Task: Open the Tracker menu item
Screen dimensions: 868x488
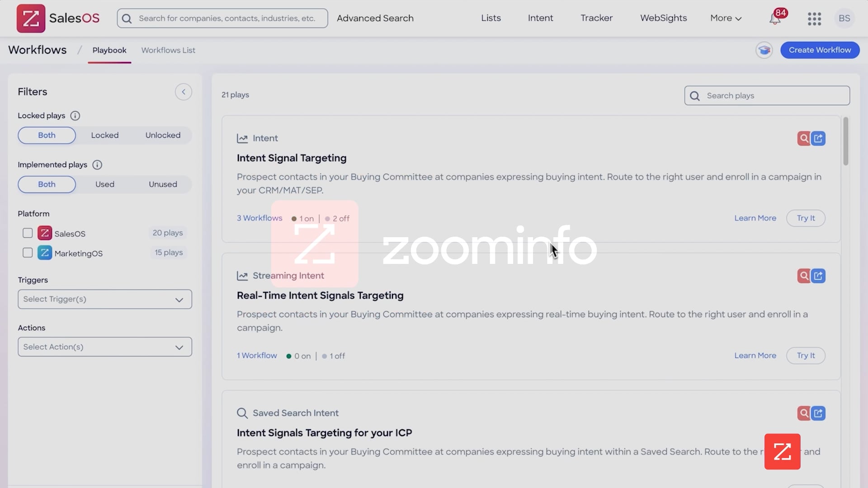Action: tap(596, 18)
